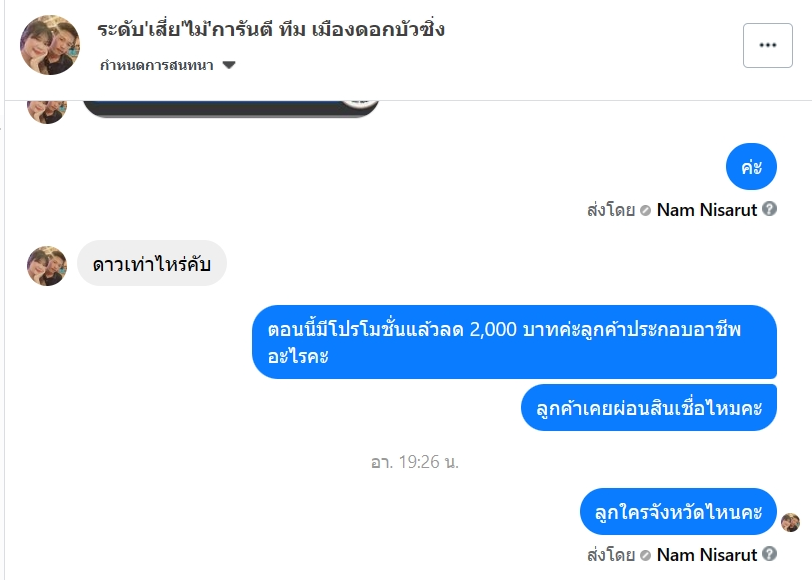Click the help question-mark icon below "ค่ะ" message
This screenshot has width=812, height=580.
[769, 209]
